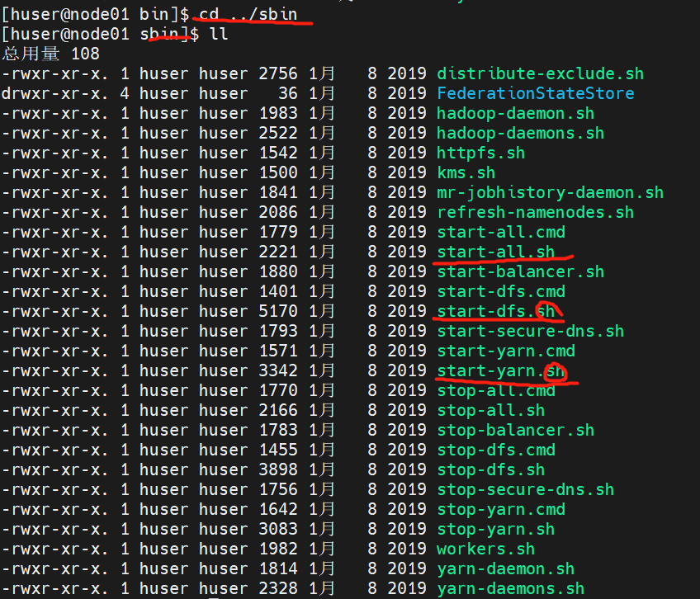Click refresh-namenodes.sh entry
This screenshot has height=599, width=700.
[535, 212]
